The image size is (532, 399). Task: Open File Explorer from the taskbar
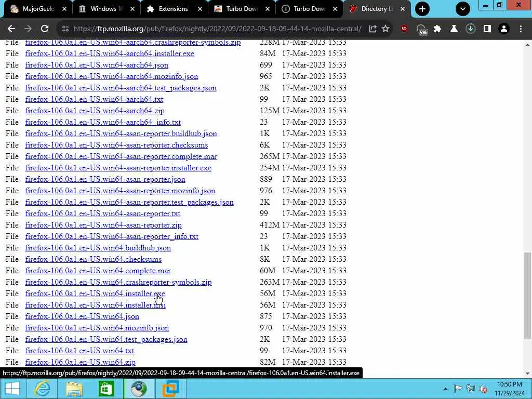74,389
